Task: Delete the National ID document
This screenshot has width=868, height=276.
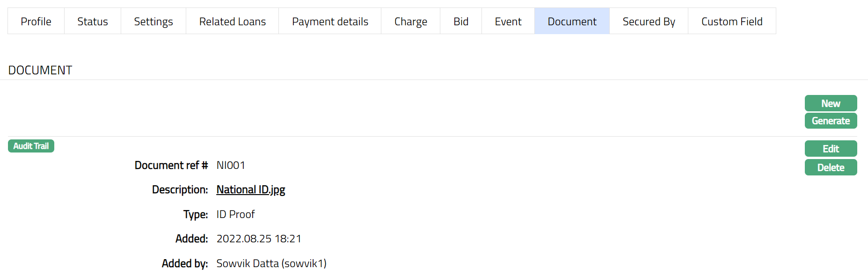Action: point(831,167)
